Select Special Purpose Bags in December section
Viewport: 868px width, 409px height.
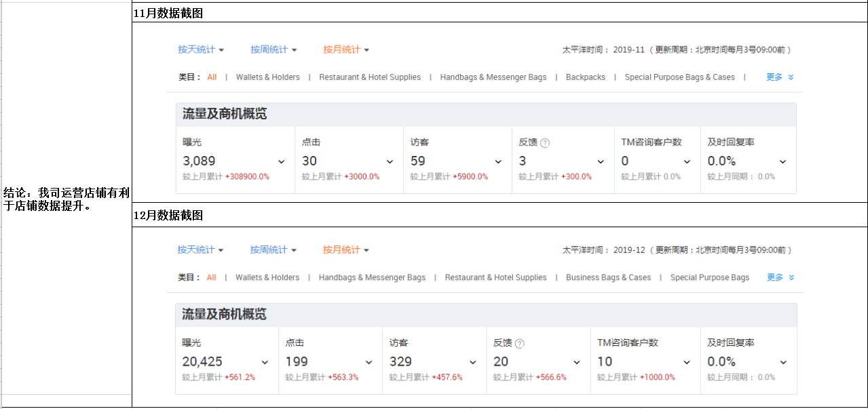click(x=710, y=277)
